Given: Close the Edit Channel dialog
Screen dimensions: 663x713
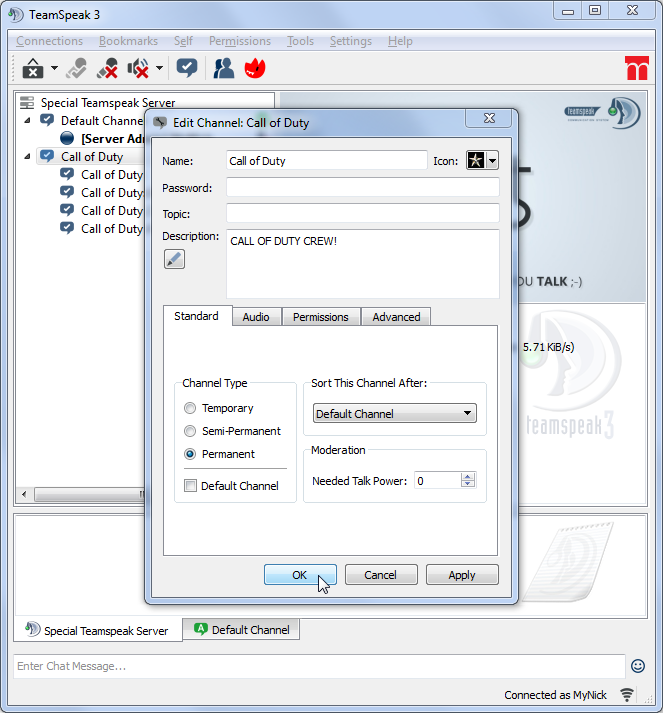Looking at the screenshot, I should (x=489, y=118).
